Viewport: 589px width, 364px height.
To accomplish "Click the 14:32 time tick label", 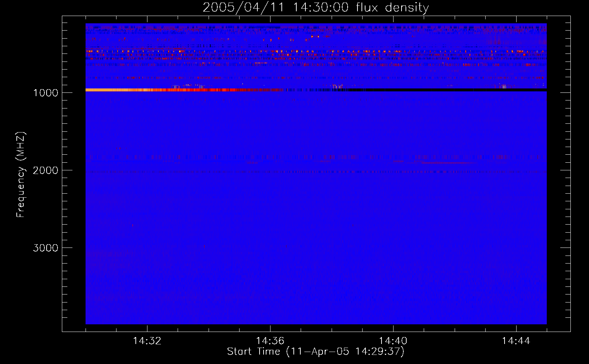I will [x=147, y=341].
